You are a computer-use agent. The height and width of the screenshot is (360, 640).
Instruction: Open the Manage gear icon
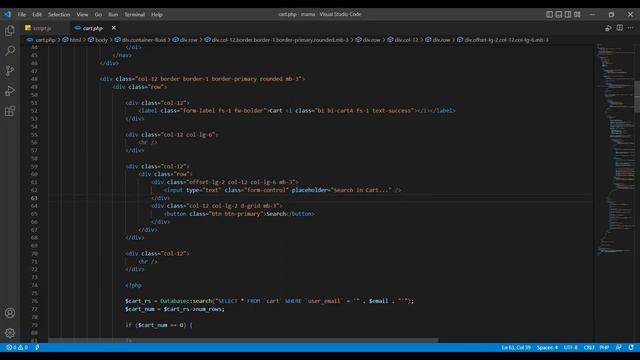coord(10,333)
